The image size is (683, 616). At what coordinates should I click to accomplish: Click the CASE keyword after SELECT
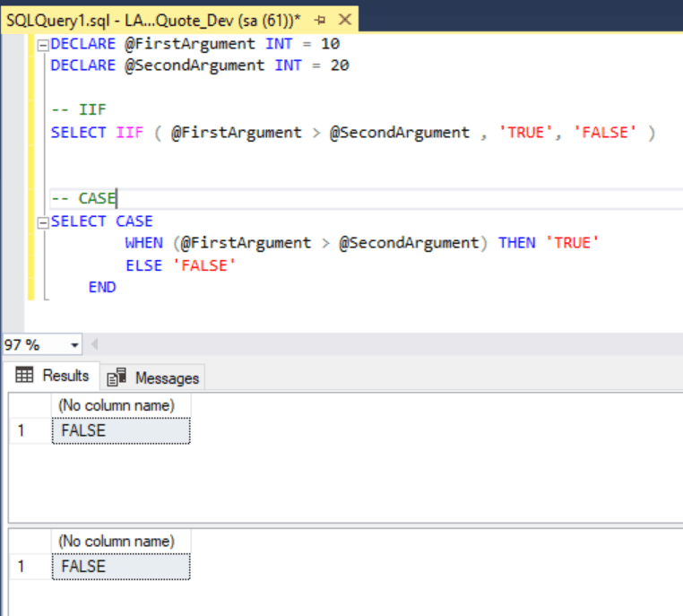pyautogui.click(x=134, y=221)
